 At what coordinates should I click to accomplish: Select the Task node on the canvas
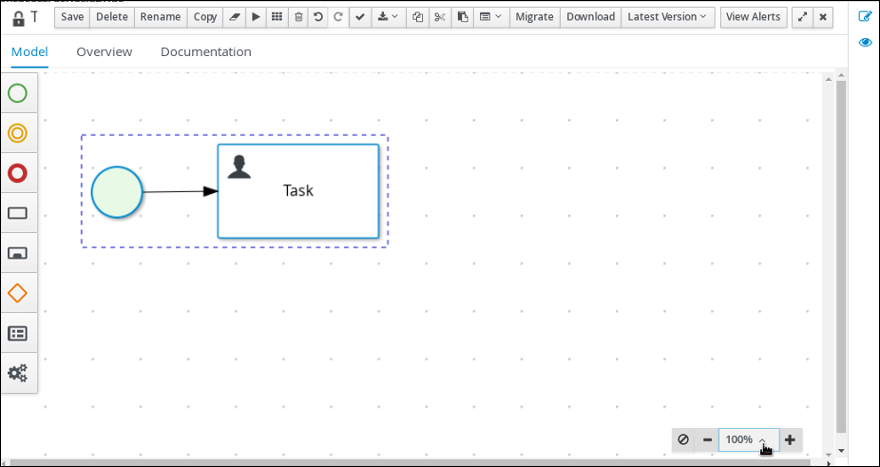(298, 191)
